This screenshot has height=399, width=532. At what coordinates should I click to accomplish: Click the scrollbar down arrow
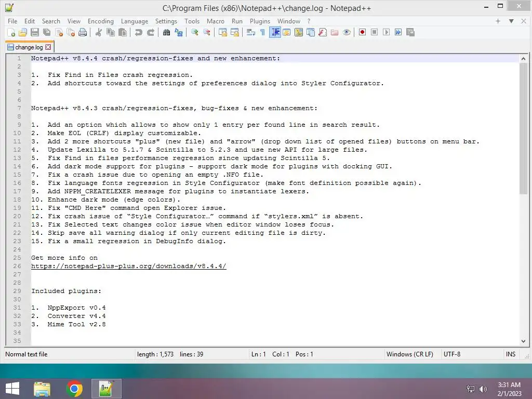[x=523, y=341]
